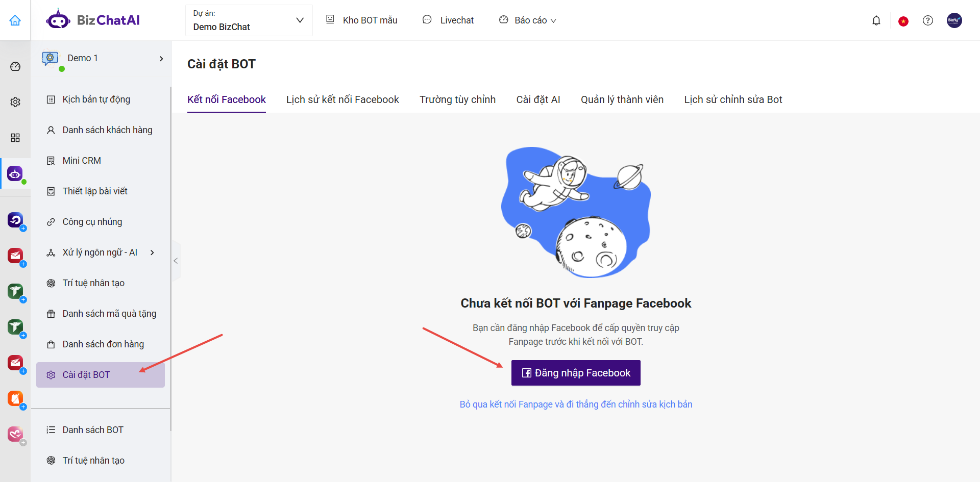
Task: Open the help question mark icon
Action: coord(928,20)
